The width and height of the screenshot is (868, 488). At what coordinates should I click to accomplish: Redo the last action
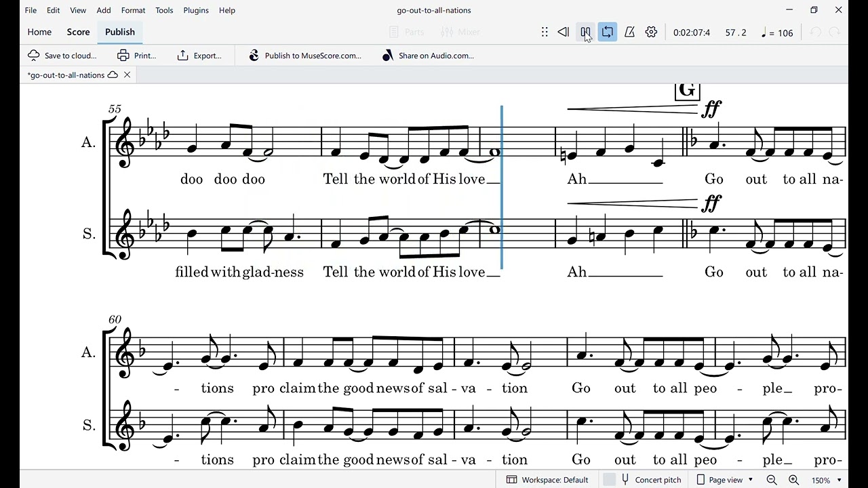[835, 32]
